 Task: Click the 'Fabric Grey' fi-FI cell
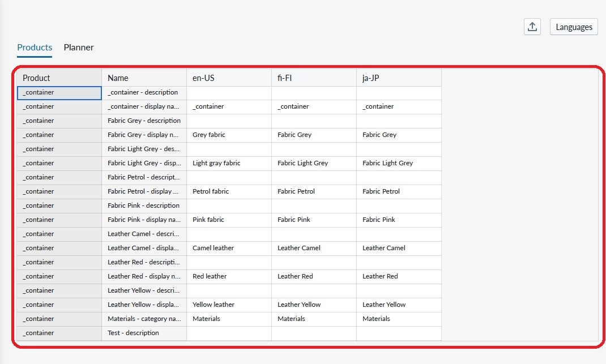(x=314, y=135)
